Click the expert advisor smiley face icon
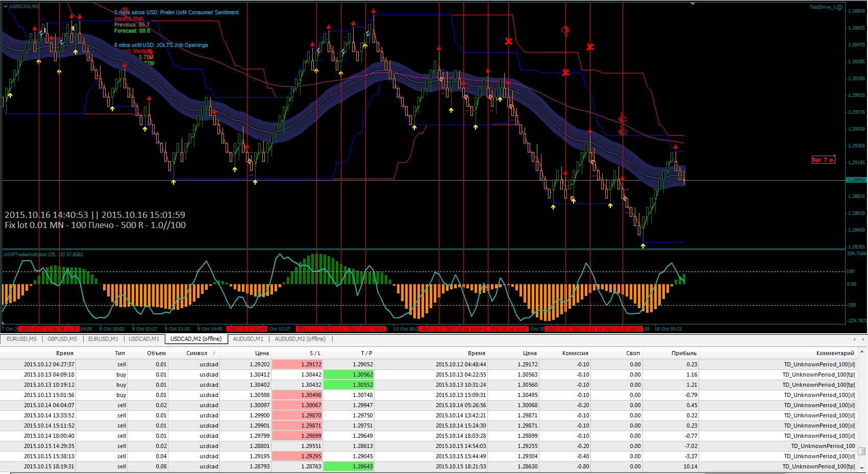 (x=840, y=7)
